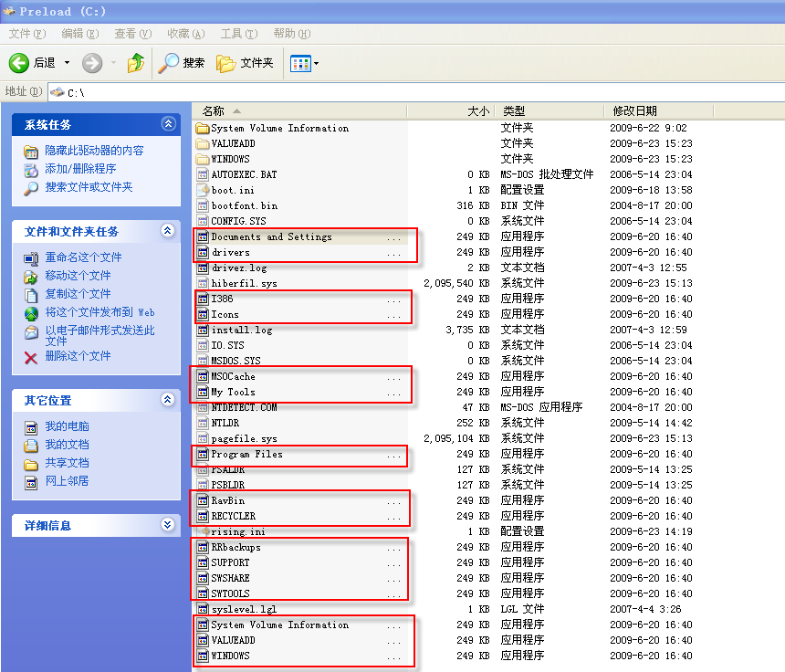Select the I386 application icon

pyautogui.click(x=203, y=299)
